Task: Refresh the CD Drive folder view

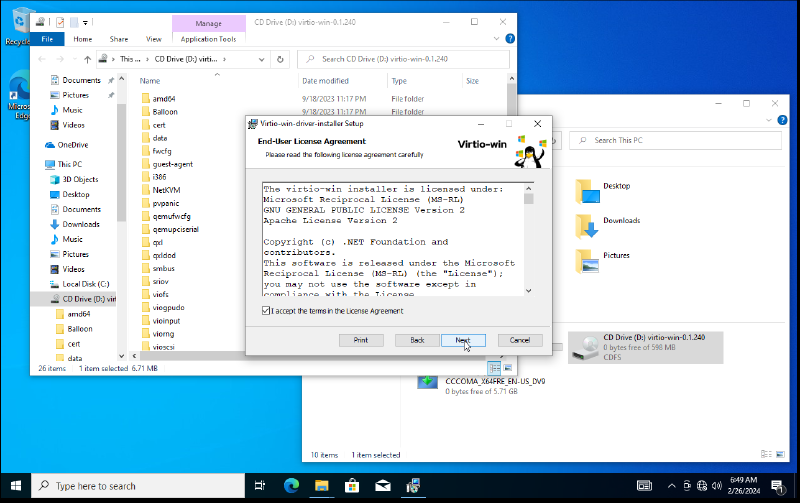Action: [280, 60]
